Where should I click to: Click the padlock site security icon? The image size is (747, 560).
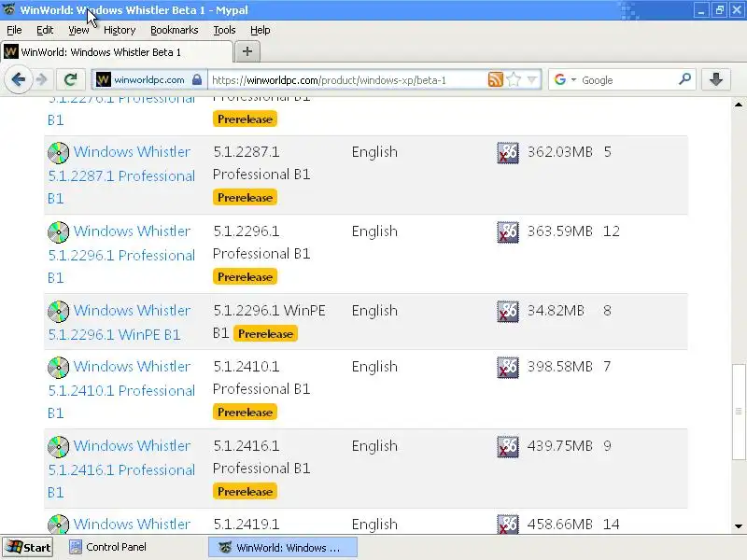[x=197, y=79]
